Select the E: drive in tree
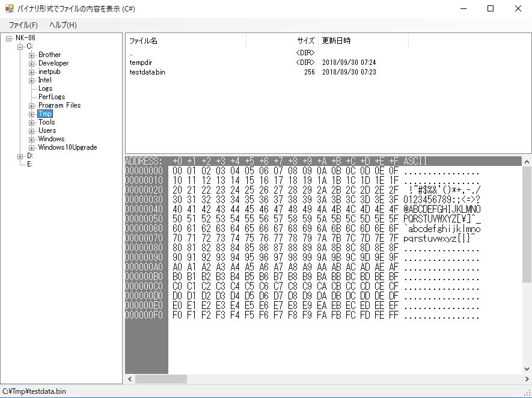 click(30, 164)
